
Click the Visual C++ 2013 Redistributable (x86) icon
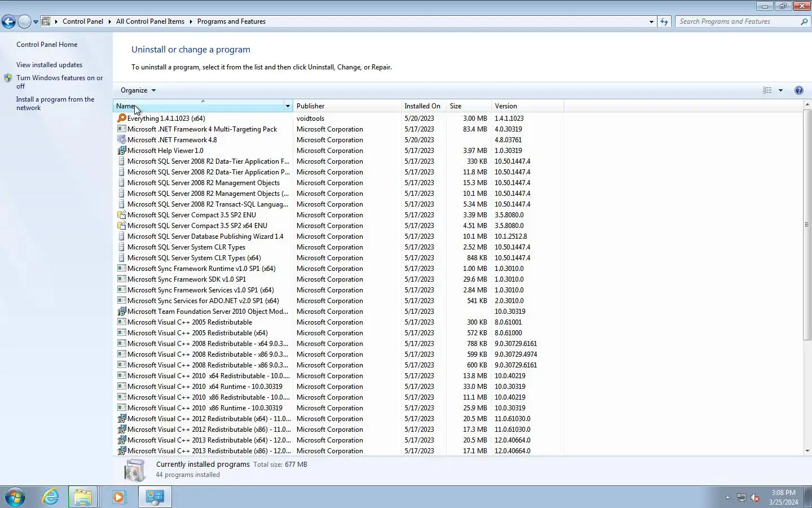click(x=121, y=451)
